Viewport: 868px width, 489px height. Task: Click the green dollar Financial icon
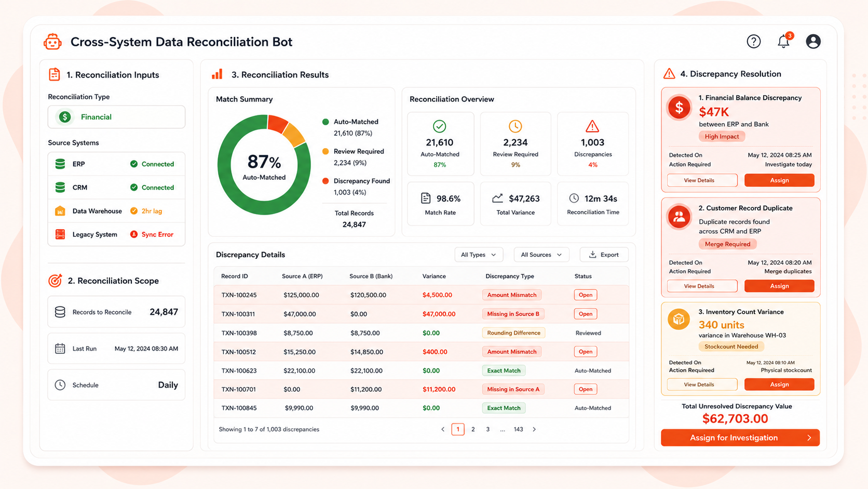65,117
